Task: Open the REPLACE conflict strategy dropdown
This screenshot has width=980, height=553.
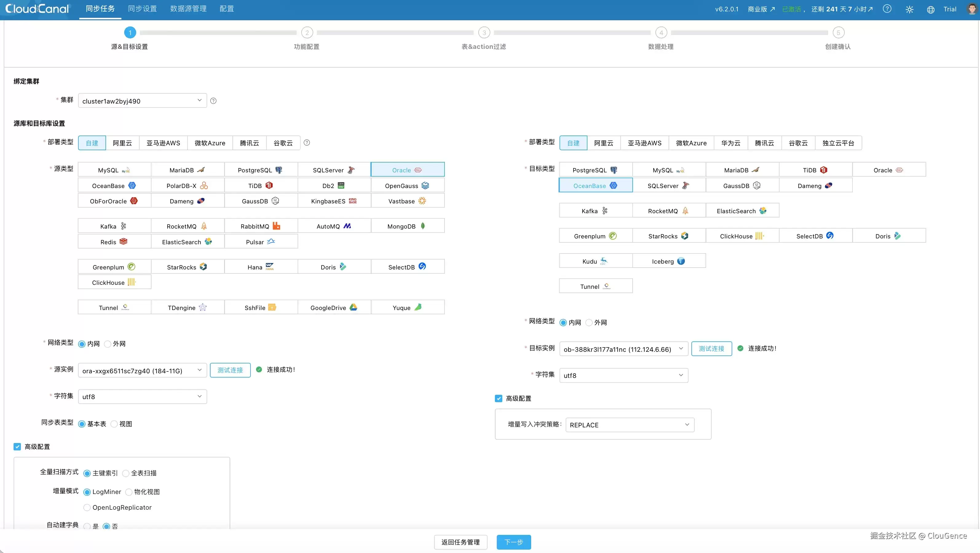Action: [630, 425]
